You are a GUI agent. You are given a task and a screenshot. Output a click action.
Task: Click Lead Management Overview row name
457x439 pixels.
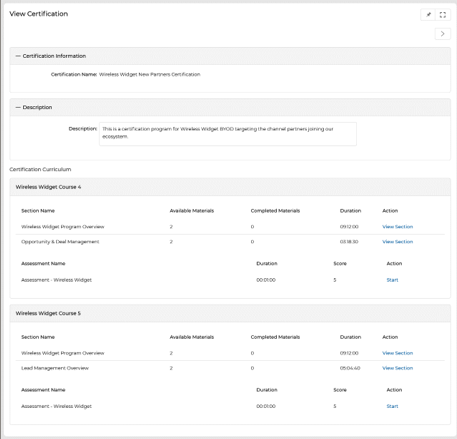click(55, 368)
